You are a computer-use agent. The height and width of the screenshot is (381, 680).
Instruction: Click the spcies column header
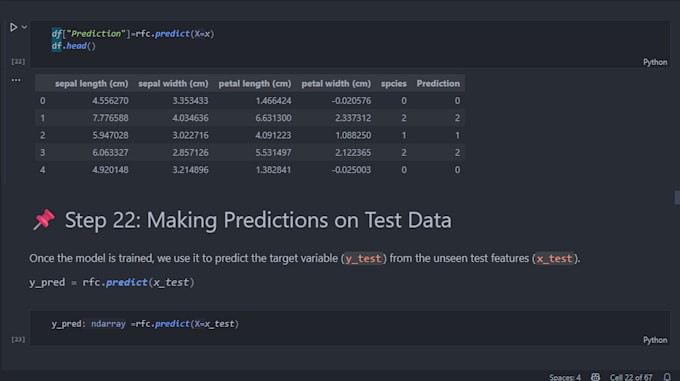[x=394, y=84]
